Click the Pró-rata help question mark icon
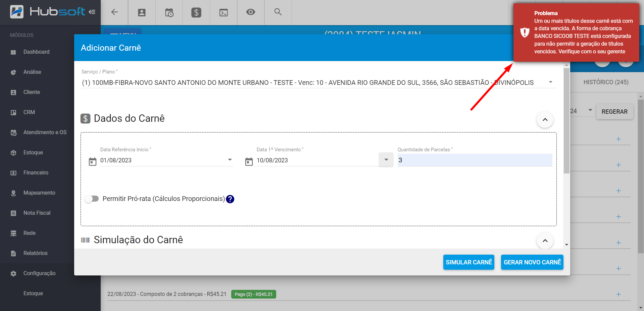This screenshot has height=311, width=644. 230,199
